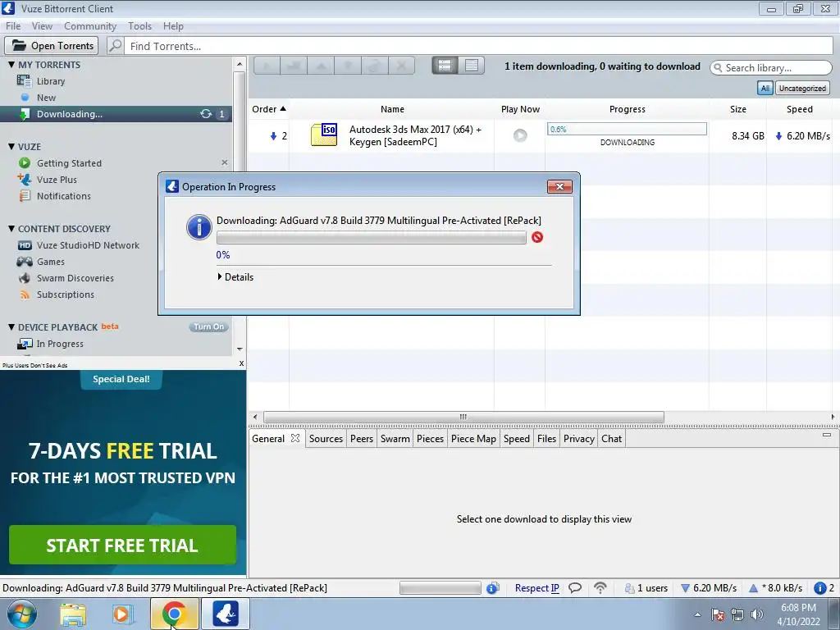
Task: Open Vuze Plus in the sidebar
Action: tap(57, 180)
